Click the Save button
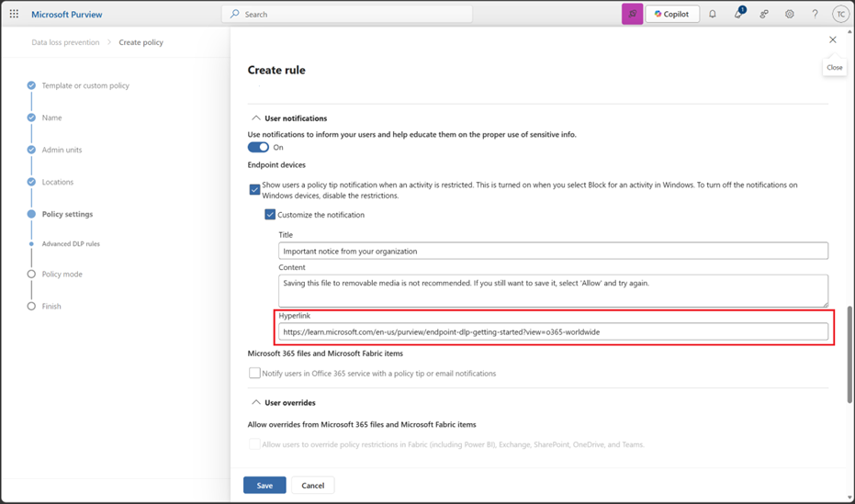Viewport: 855px width, 504px height. tap(264, 486)
